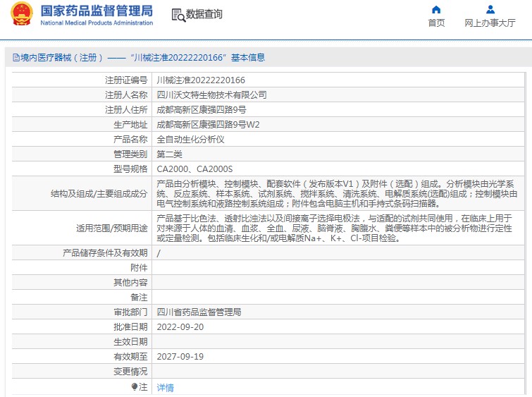Click the 有效期至 row label
The height and width of the screenshot is (397, 532).
pyautogui.click(x=130, y=357)
